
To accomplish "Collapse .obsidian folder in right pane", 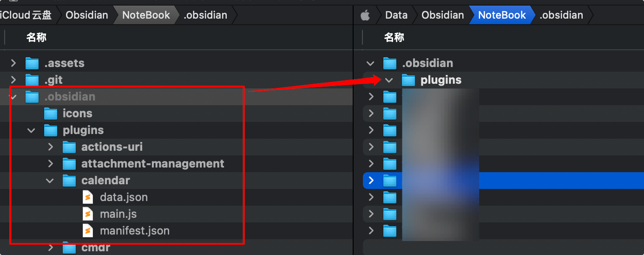I will [x=370, y=64].
